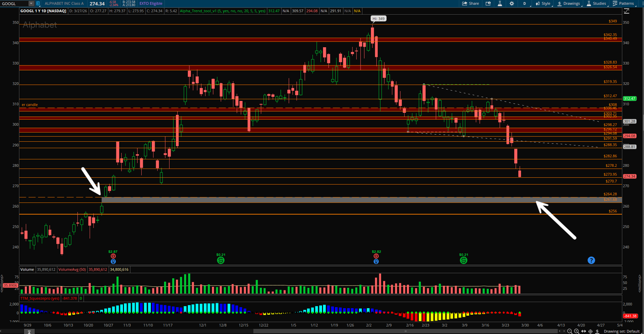Click the red earnings phone icon under $2.87
Image resolution: width=644 pixels, height=334 pixels.
pos(113,256)
